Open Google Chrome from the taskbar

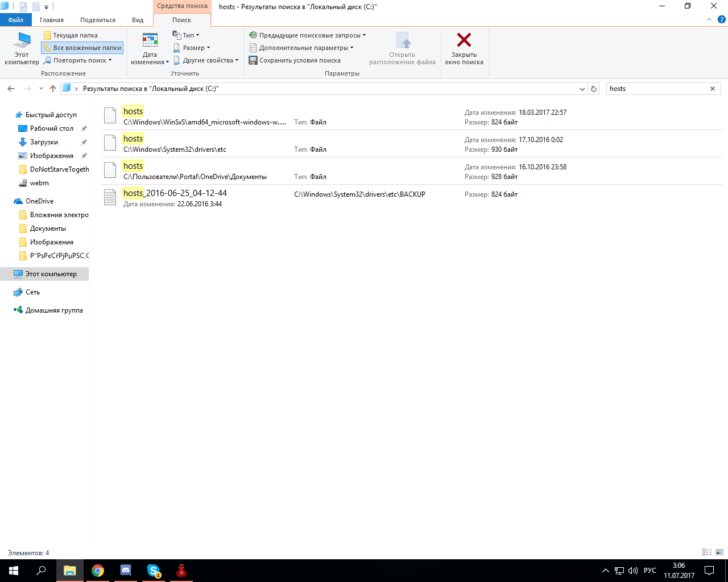(x=98, y=571)
